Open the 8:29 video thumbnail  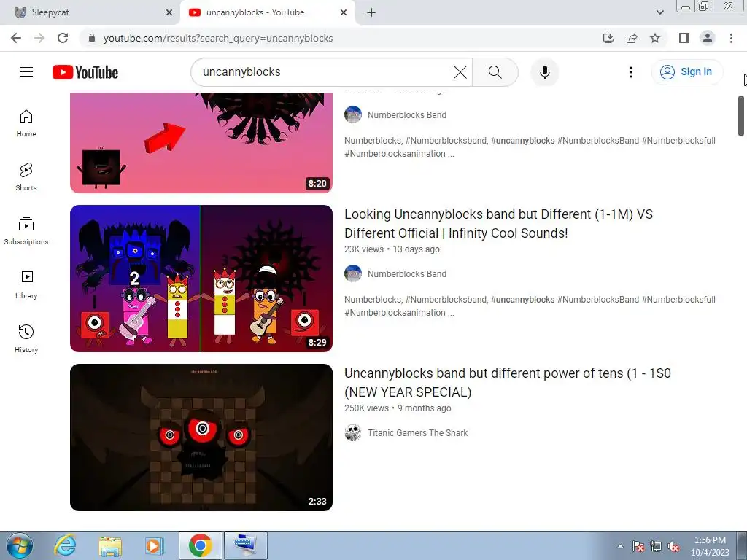201,279
